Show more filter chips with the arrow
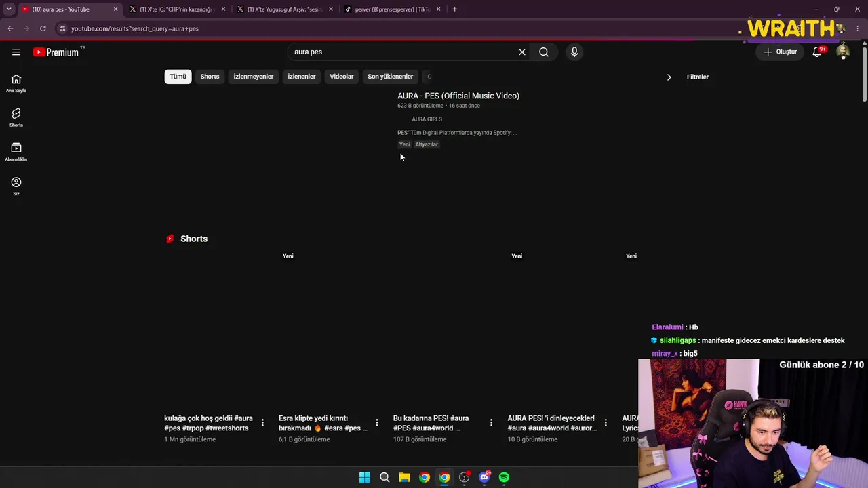 tap(669, 77)
